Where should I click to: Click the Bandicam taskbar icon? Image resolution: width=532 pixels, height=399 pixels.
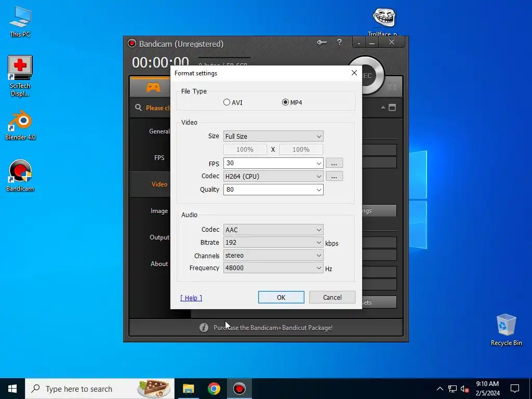tap(239, 389)
